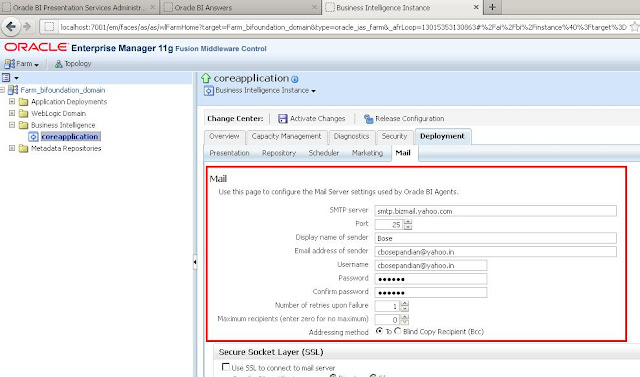The height and width of the screenshot is (377, 640).
Task: Expand the WebLogic Domain tree node
Action: coord(12,113)
